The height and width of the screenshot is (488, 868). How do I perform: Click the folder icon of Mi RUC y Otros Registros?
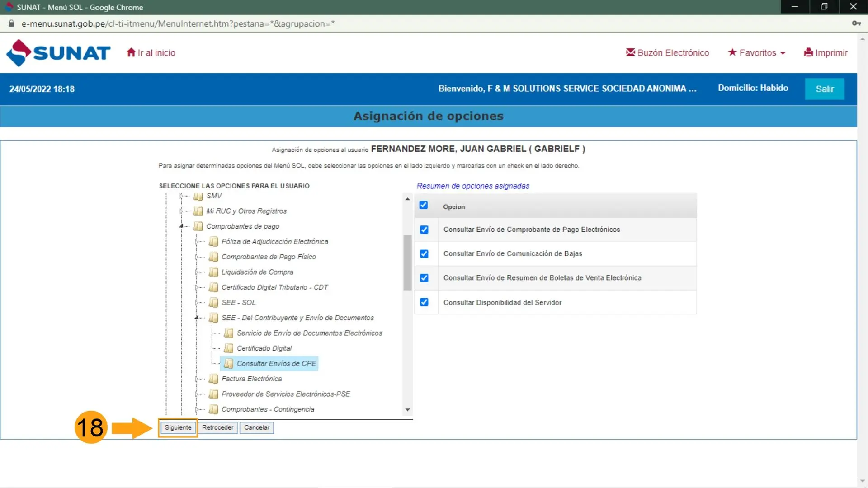(198, 211)
